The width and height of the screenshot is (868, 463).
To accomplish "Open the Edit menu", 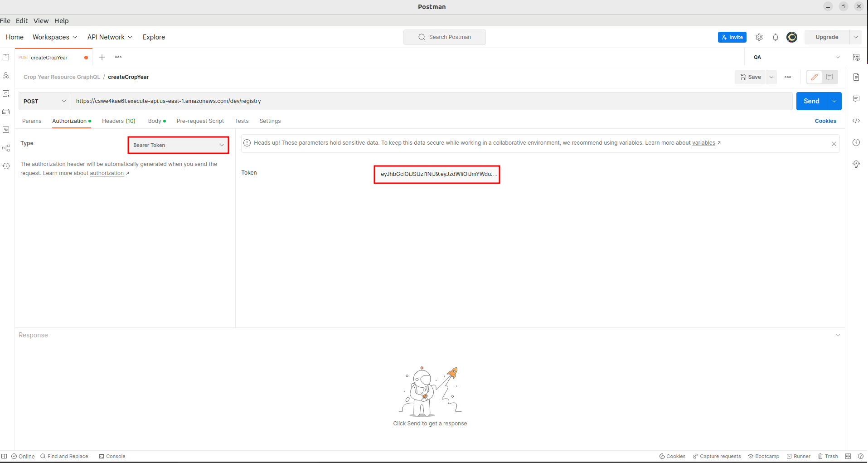I will click(22, 21).
